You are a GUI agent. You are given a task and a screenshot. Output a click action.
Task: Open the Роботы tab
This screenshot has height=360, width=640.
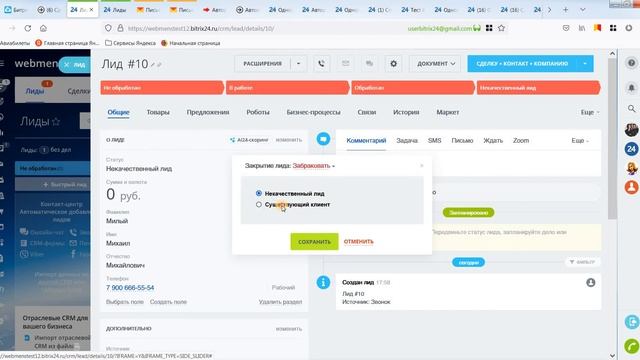coord(258,112)
